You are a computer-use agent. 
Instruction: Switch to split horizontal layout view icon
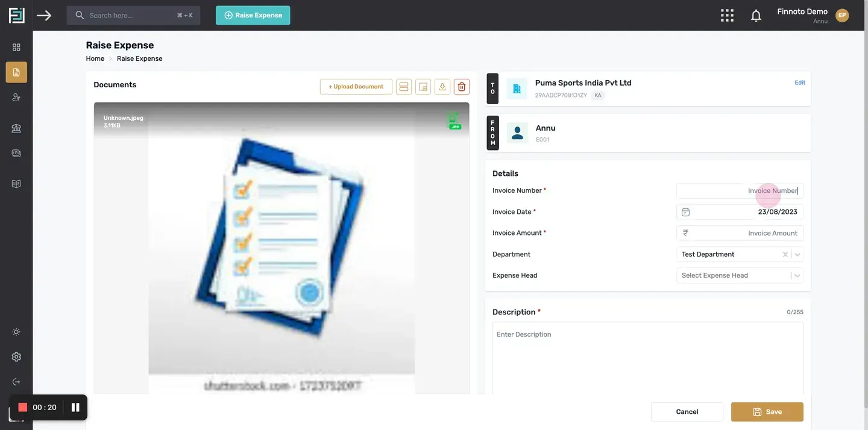[x=404, y=87]
